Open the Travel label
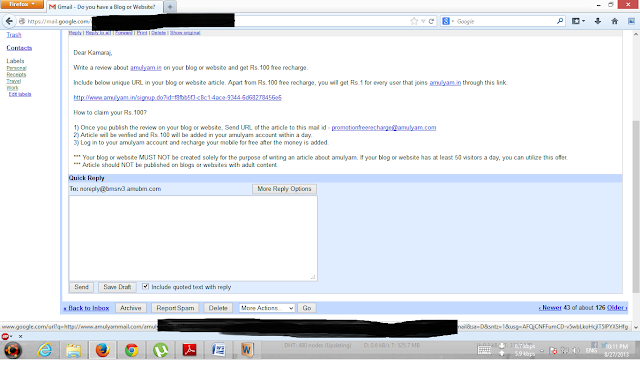Image resolution: width=640 pixels, height=365 pixels. coord(13,81)
